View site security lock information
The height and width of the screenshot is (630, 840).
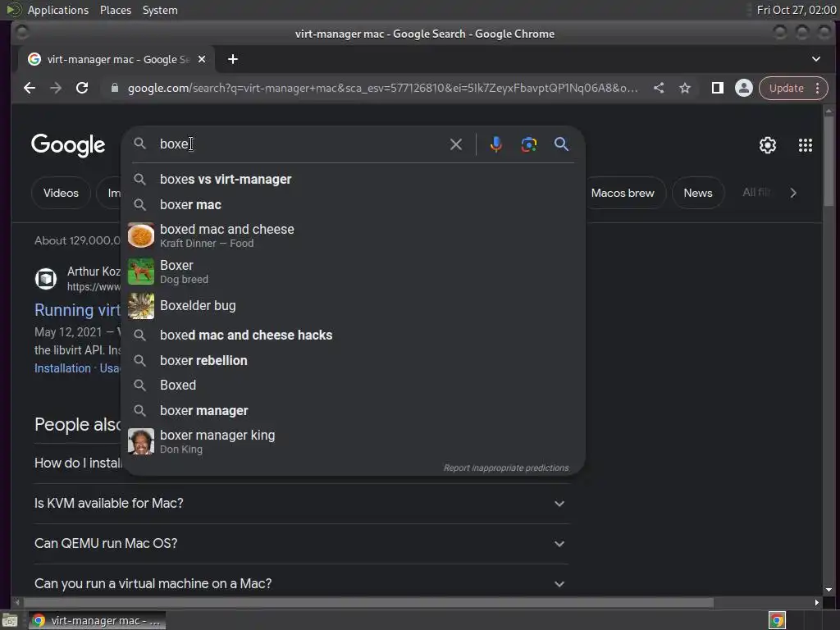tap(114, 88)
